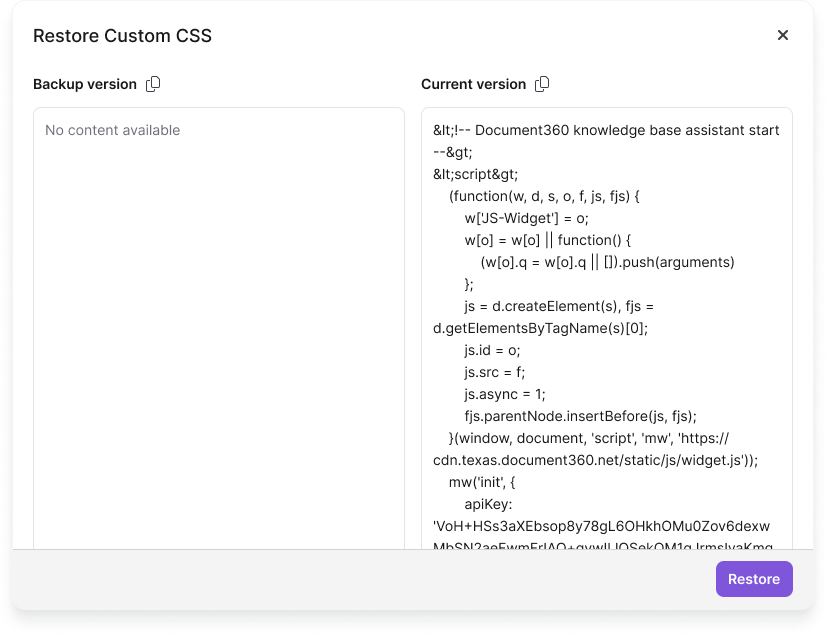Viewport: 826px width, 634px height.
Task: Click the 'fjs.parentNode.insertBefore(js, fjs);' line
Action: 581,417
